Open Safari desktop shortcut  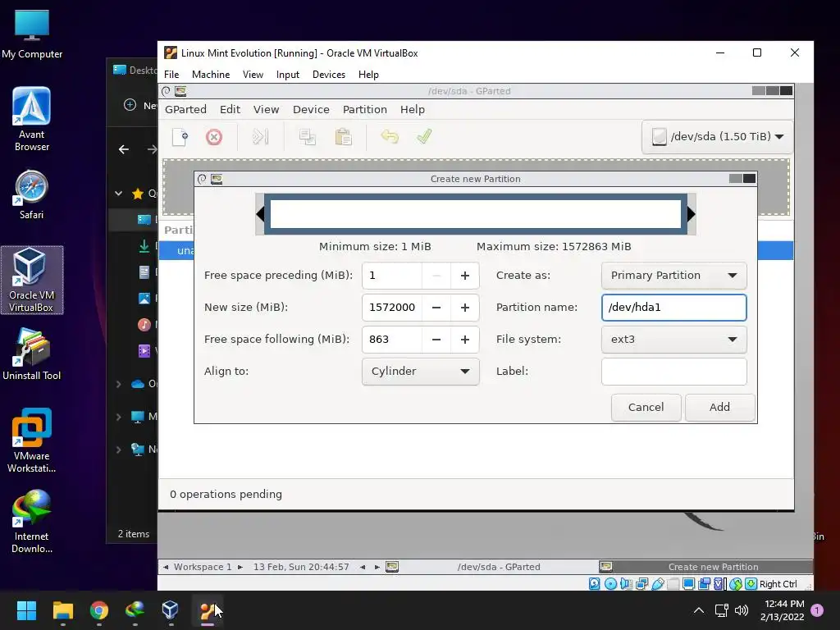32,194
